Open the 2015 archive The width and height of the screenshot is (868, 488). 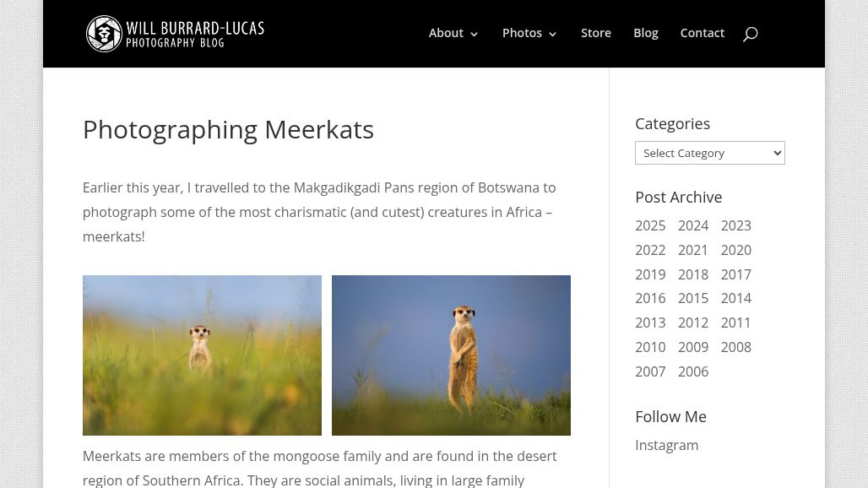point(692,298)
